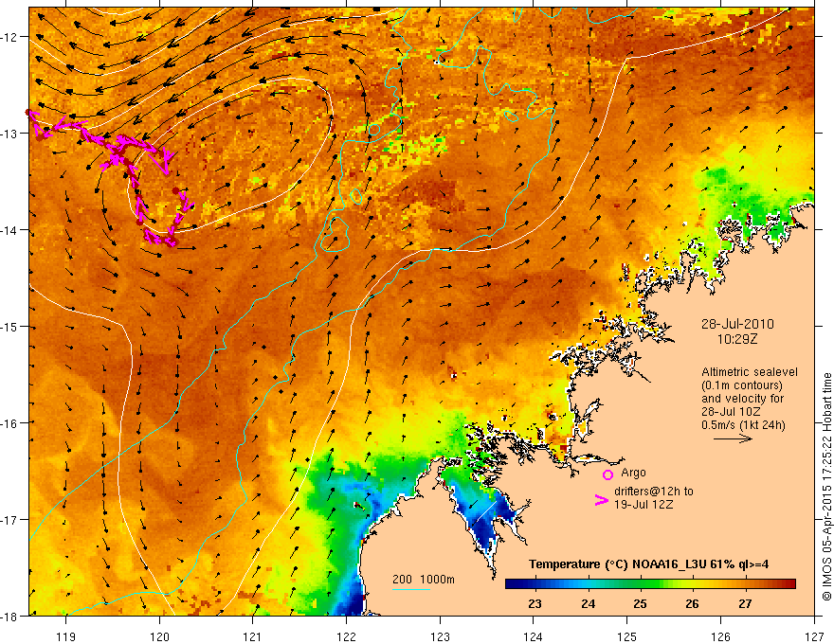
Task: Click the 'Altimetric sealevel' legend text
Action: pyautogui.click(x=750, y=372)
